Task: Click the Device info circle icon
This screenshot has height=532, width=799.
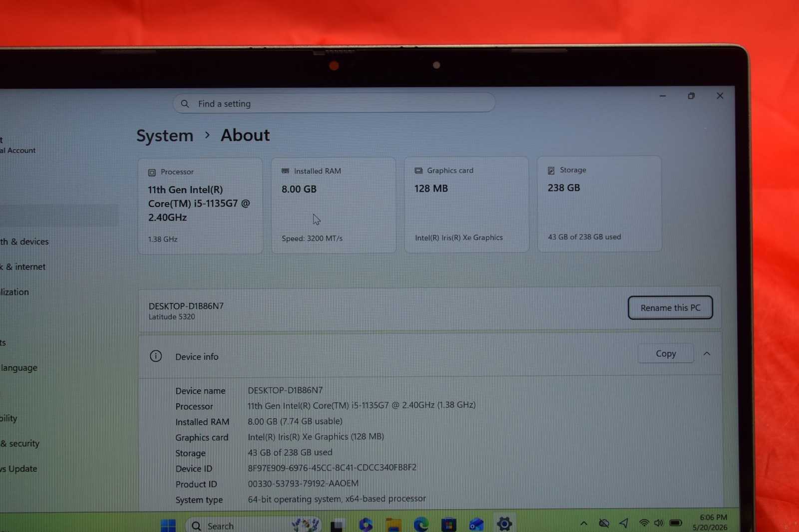Action: [x=156, y=356]
